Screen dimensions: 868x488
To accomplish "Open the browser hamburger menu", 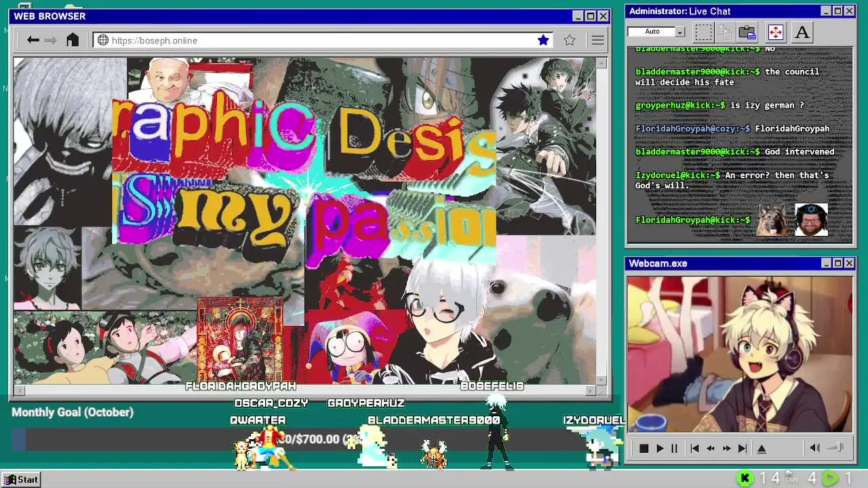I will [597, 40].
